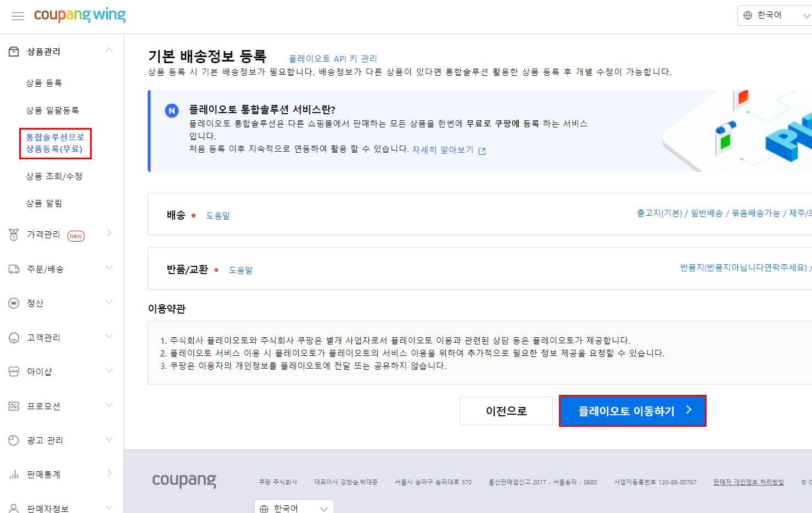Expand the 판매자정보 chevron
Image resolution: width=812 pixels, height=513 pixels.
click(109, 507)
